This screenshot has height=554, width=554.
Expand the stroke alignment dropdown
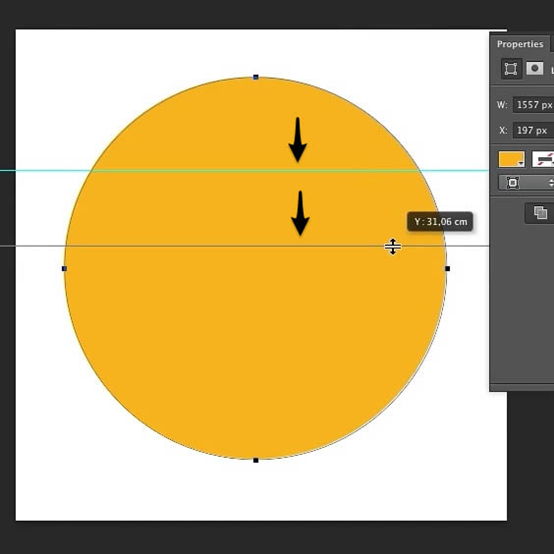(526, 183)
